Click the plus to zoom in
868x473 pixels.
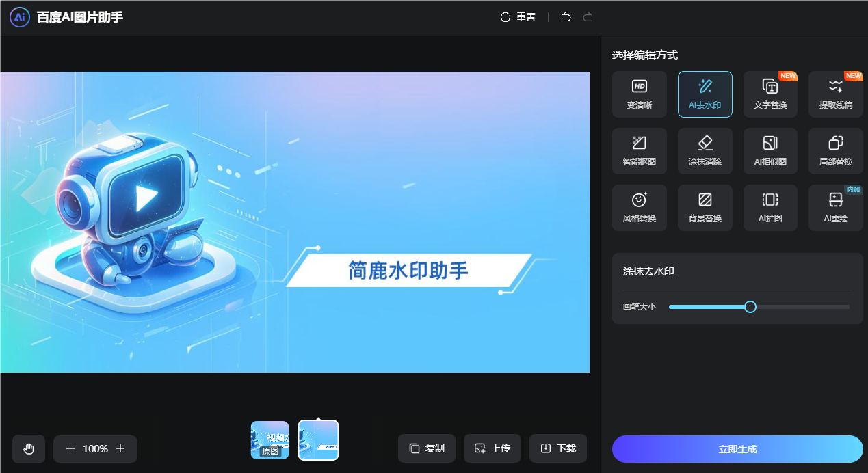click(120, 448)
